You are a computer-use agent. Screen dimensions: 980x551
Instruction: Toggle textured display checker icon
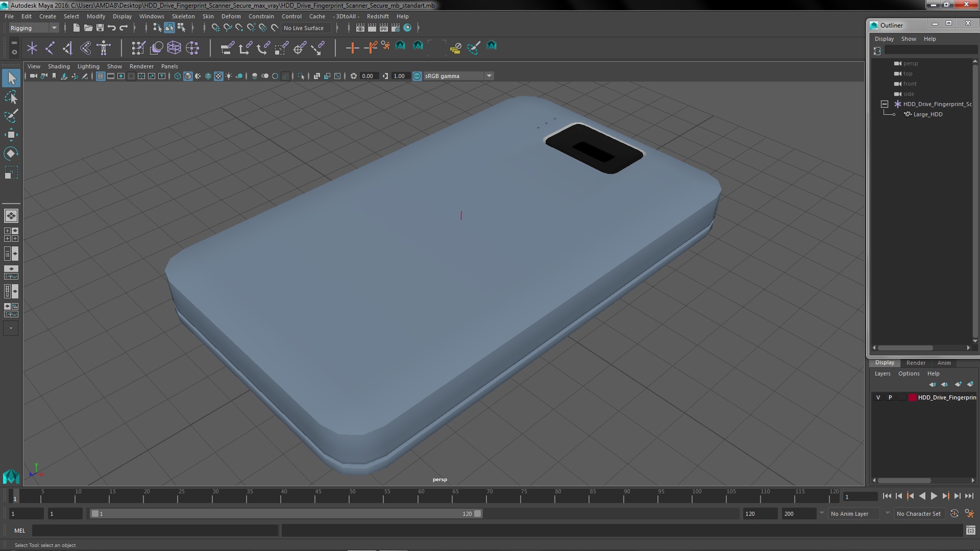[x=218, y=76]
